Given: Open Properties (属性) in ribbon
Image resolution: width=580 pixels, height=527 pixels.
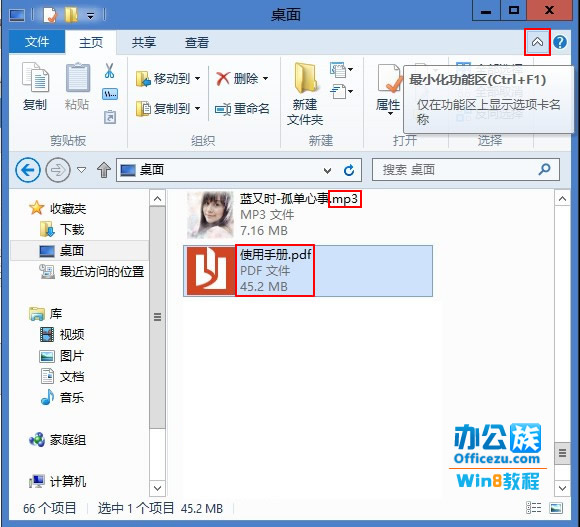Looking at the screenshot, I should 388,89.
